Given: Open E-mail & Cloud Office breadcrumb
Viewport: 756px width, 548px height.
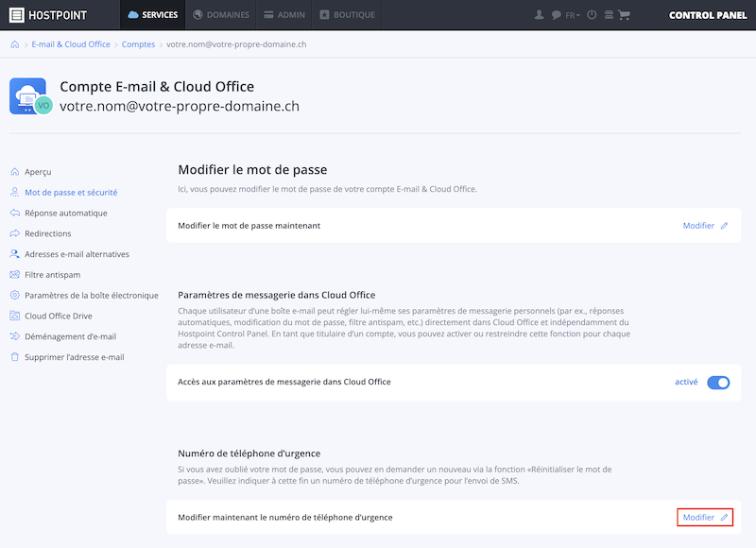Looking at the screenshot, I should pyautogui.click(x=71, y=44).
